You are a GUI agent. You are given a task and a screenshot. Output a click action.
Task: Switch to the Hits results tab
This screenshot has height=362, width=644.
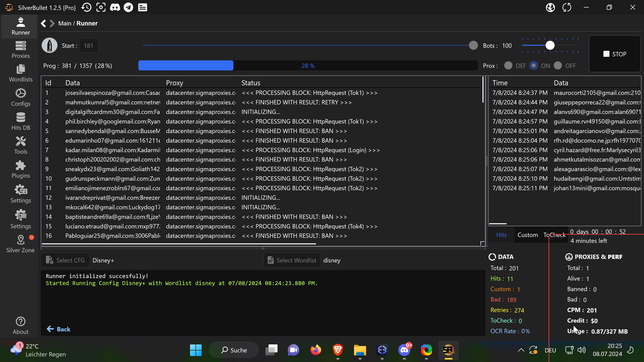pyautogui.click(x=501, y=235)
